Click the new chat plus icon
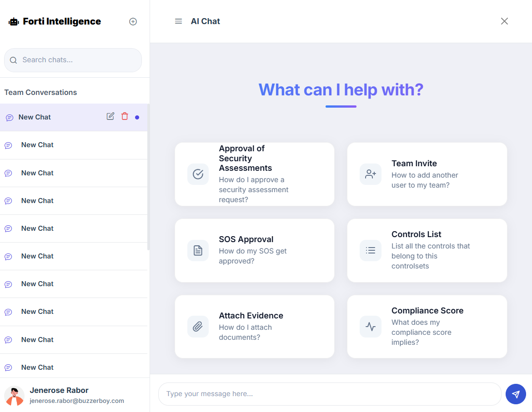 [x=133, y=21]
